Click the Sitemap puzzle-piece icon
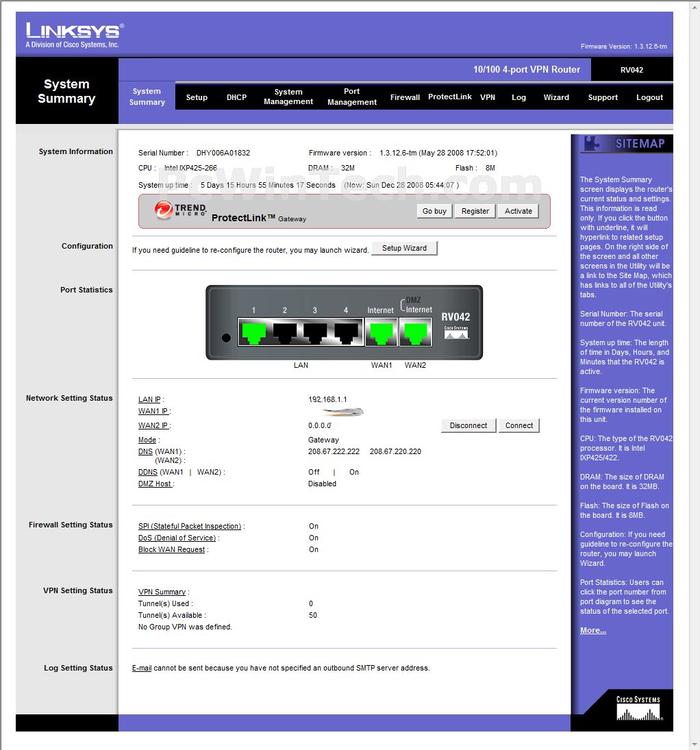The image size is (700, 750). pos(592,143)
